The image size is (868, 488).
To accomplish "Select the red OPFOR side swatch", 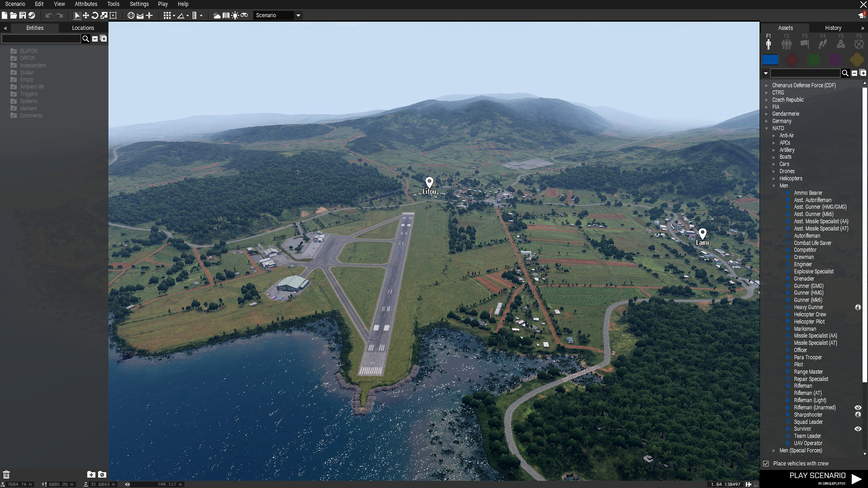I will tap(792, 60).
